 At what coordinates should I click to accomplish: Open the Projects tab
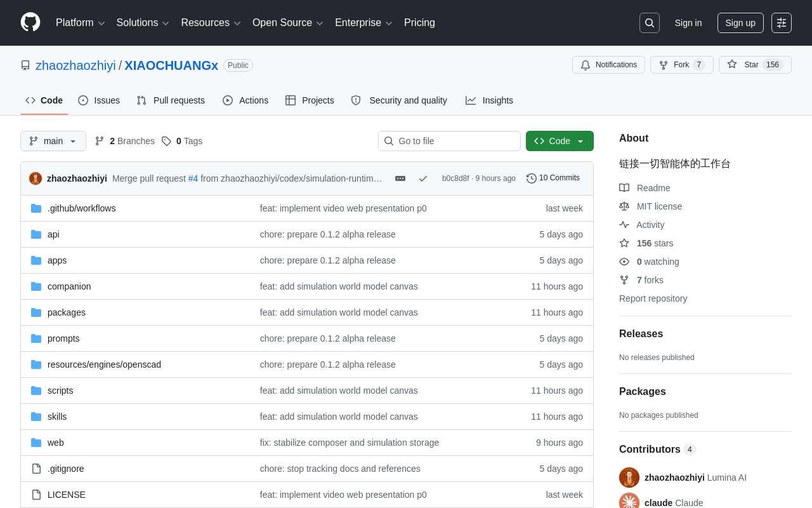(x=310, y=100)
